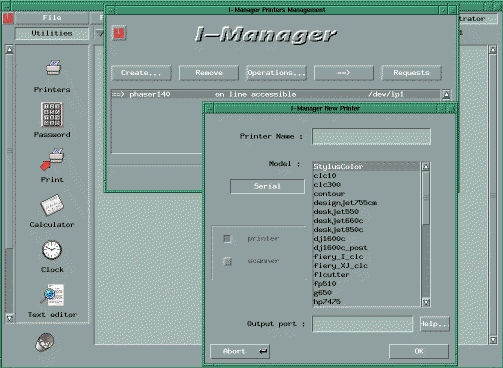Open the Printers utility icon
503x368 pixels.
pyautogui.click(x=53, y=68)
